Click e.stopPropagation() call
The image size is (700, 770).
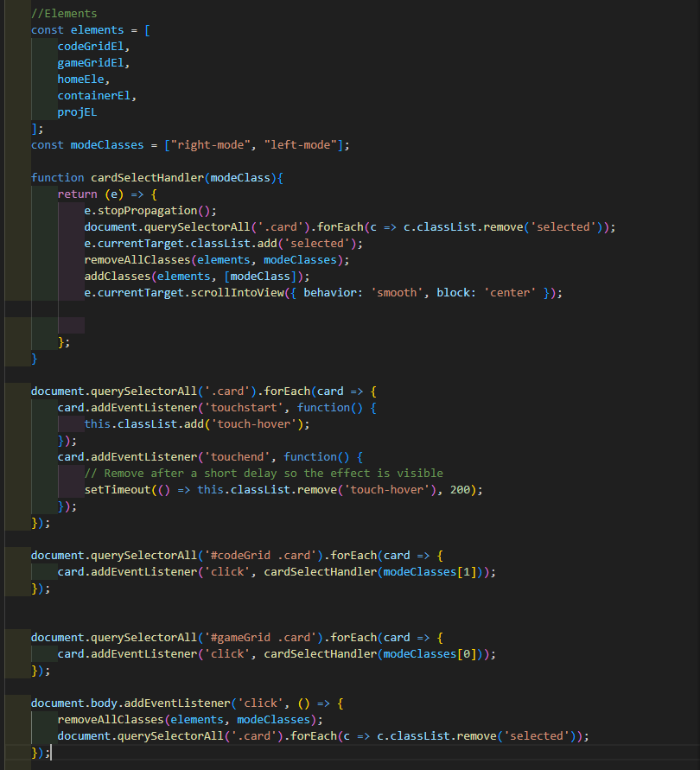click(150, 211)
